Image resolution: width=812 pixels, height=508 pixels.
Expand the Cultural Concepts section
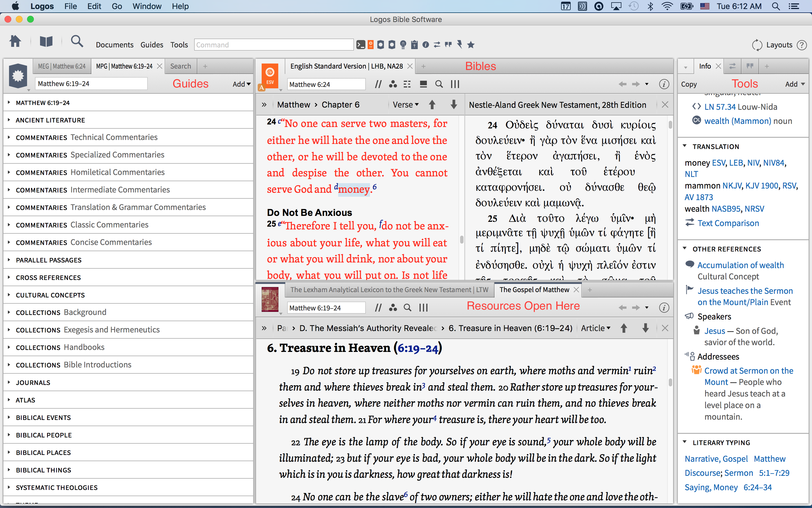[128, 295]
